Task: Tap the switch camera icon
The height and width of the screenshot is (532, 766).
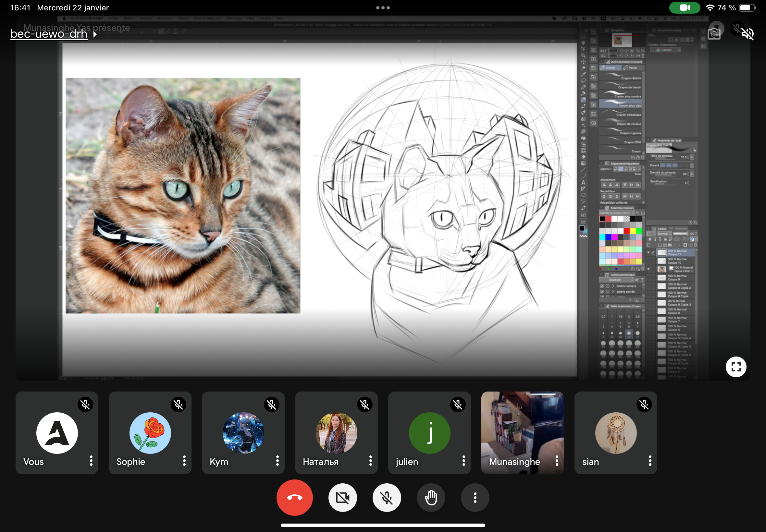Action: point(714,34)
